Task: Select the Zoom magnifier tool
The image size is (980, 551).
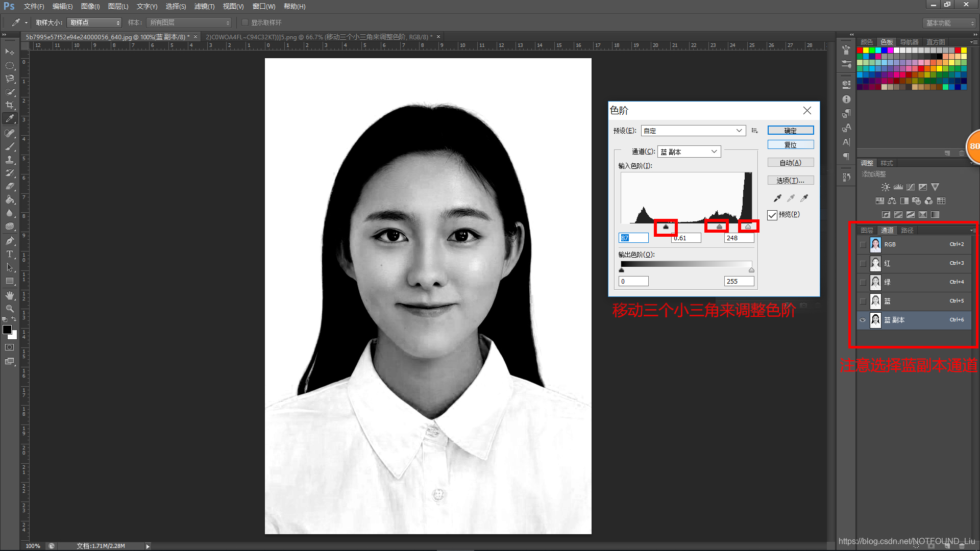Action: click(10, 309)
